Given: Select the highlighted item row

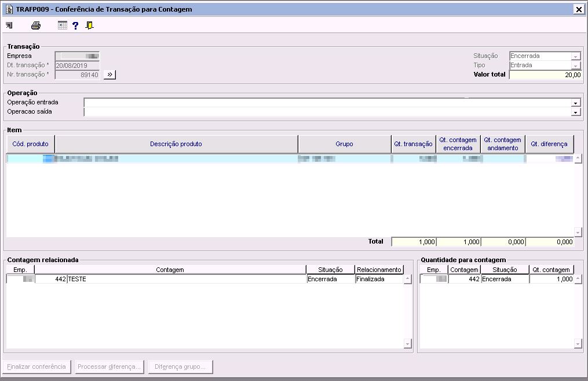Looking at the screenshot, I should coord(290,158).
